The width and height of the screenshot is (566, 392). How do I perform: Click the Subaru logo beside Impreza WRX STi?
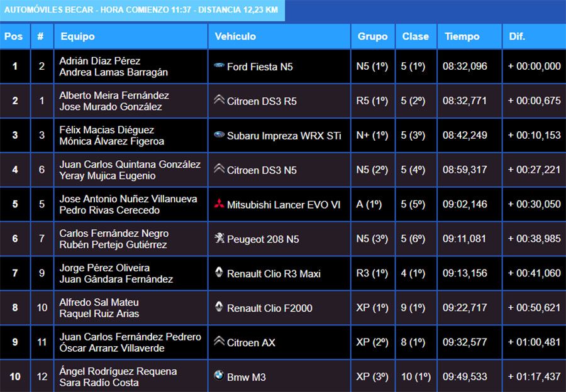(219, 134)
